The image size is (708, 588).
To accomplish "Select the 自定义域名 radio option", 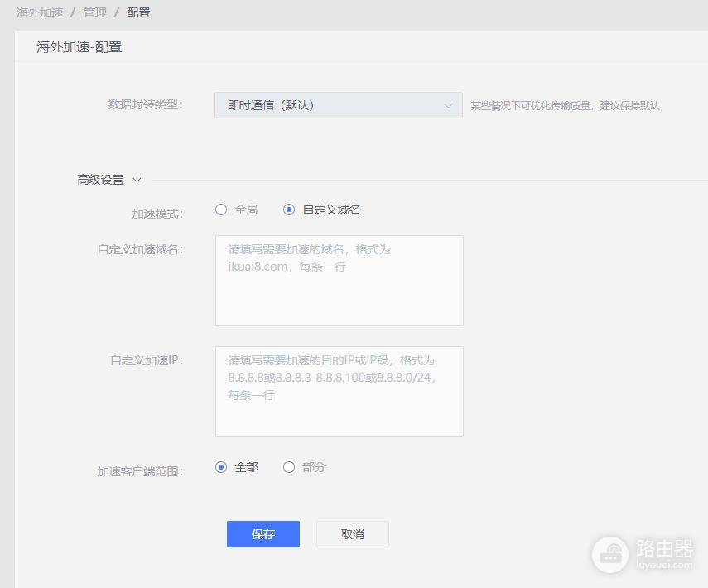I will tap(289, 210).
